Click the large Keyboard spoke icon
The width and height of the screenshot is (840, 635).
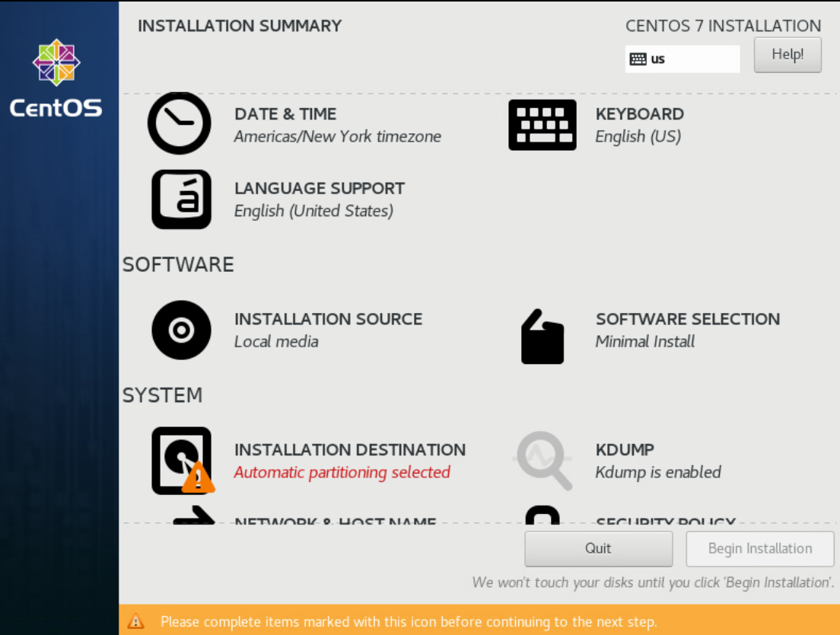(542, 125)
